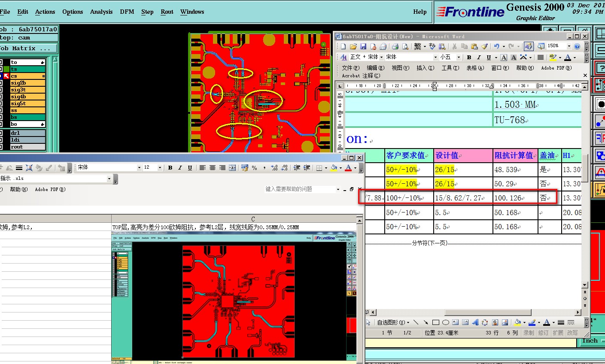The width and height of the screenshot is (605, 364).
Task: Open the 表格(A) menu in Word
Action: coord(475,68)
